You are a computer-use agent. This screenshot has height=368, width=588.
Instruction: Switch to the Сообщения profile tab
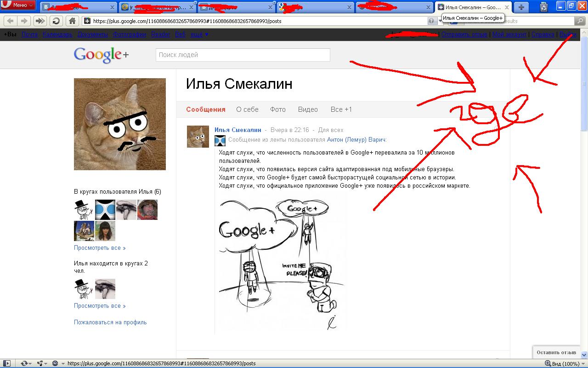click(206, 109)
